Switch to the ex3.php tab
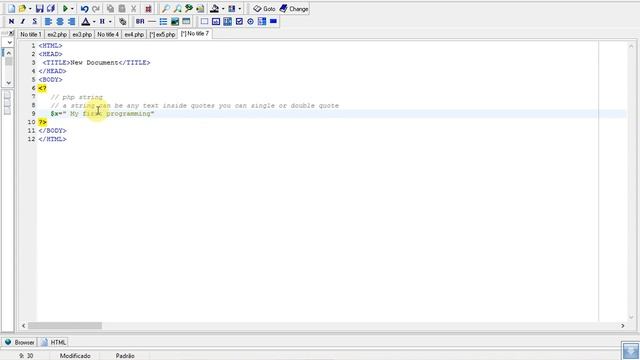Screen dimensions: 640x360 (x=82, y=35)
